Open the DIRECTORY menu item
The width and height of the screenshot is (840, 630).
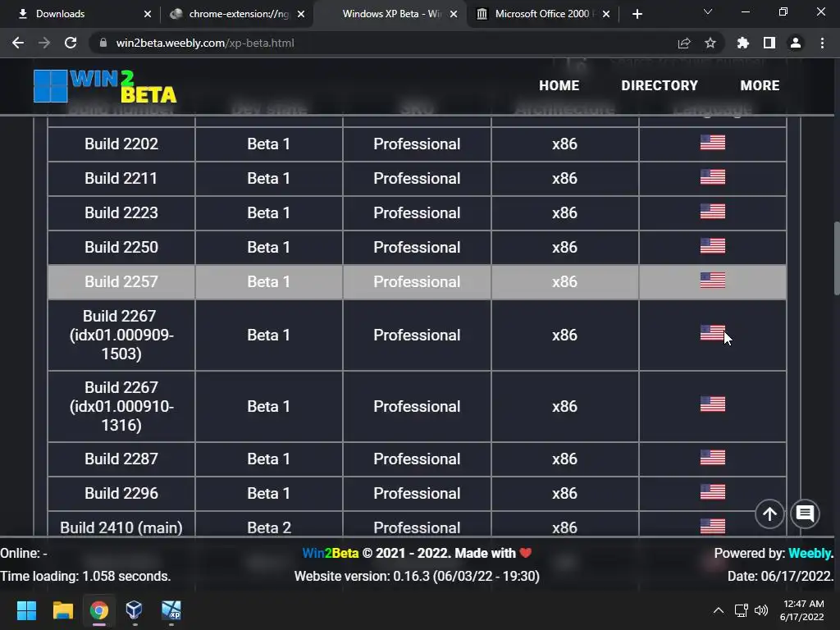tap(660, 85)
